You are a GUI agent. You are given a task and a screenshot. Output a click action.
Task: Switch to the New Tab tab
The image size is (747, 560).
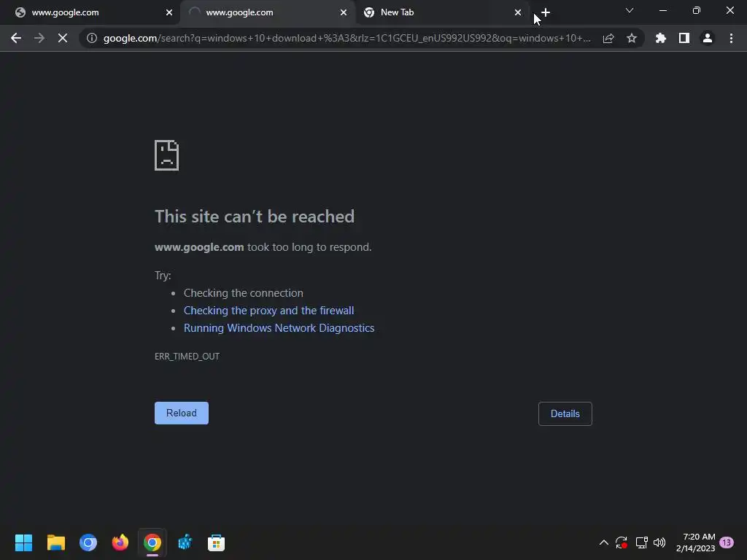442,13
